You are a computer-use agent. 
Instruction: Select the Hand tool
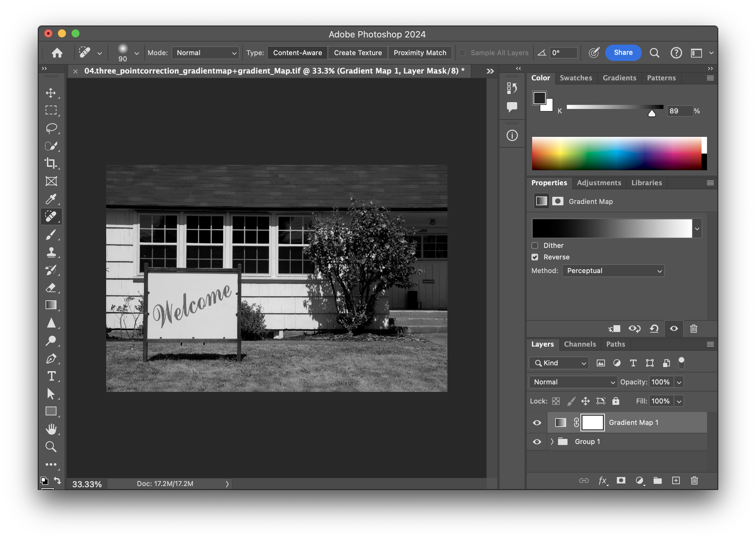(51, 429)
